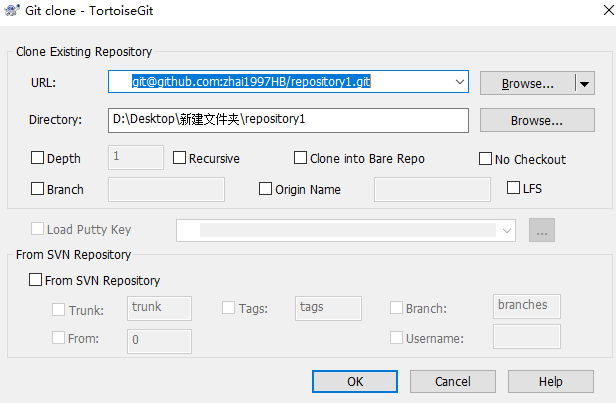Click the tags text field
This screenshot has width=616, height=403.
(328, 308)
